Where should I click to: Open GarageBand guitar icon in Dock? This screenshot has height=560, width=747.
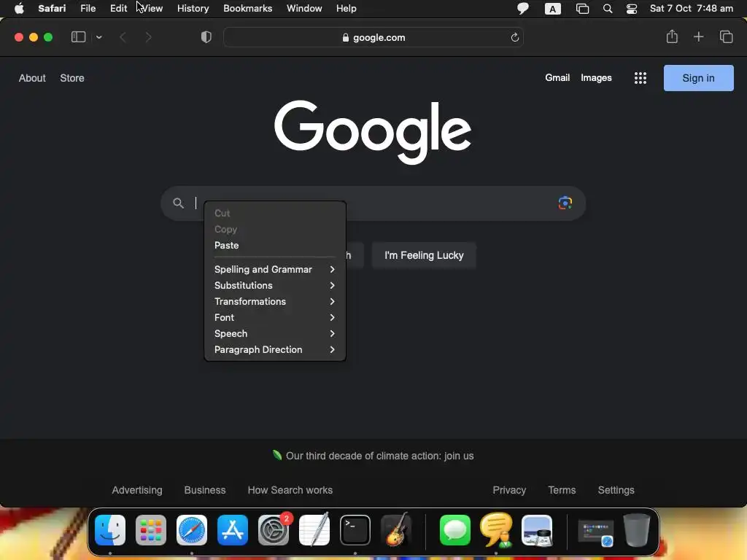pyautogui.click(x=396, y=529)
